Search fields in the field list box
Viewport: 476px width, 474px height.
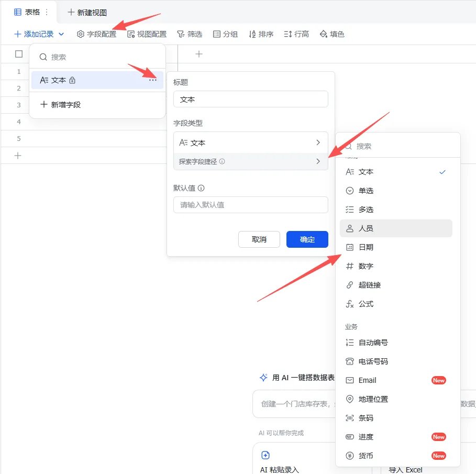point(97,57)
